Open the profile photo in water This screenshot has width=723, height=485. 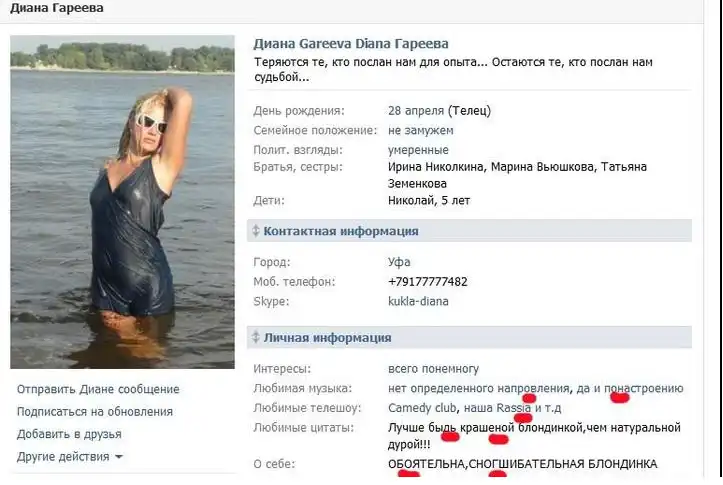click(x=122, y=202)
